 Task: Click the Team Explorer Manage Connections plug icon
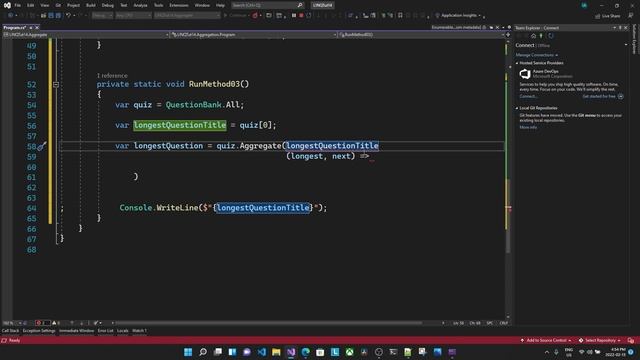(541, 36)
